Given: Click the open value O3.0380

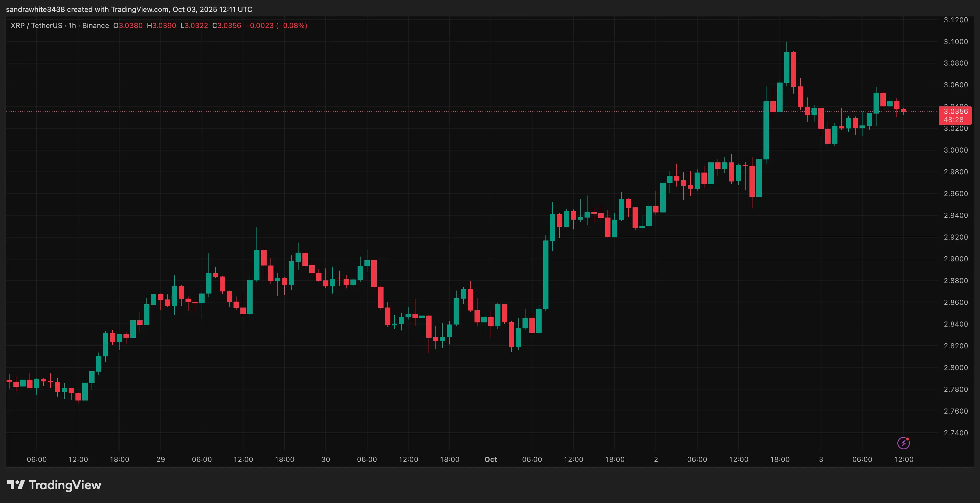Looking at the screenshot, I should 128,25.
